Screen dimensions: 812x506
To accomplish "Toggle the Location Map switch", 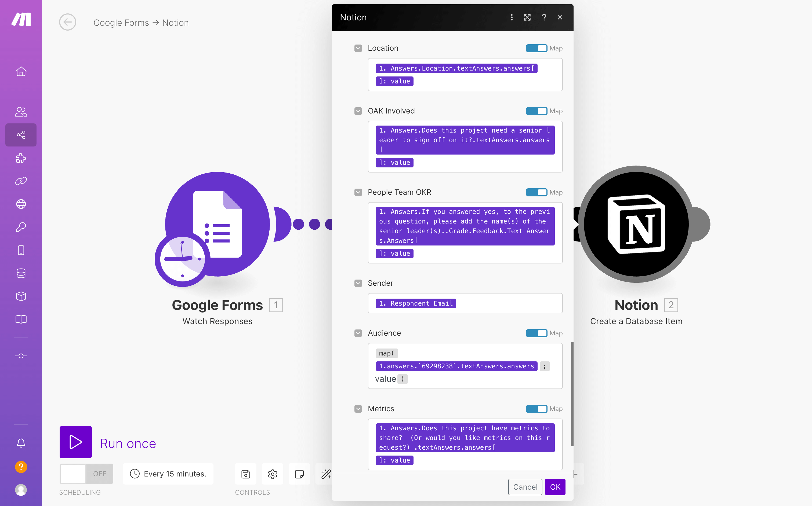I will click(x=536, y=48).
